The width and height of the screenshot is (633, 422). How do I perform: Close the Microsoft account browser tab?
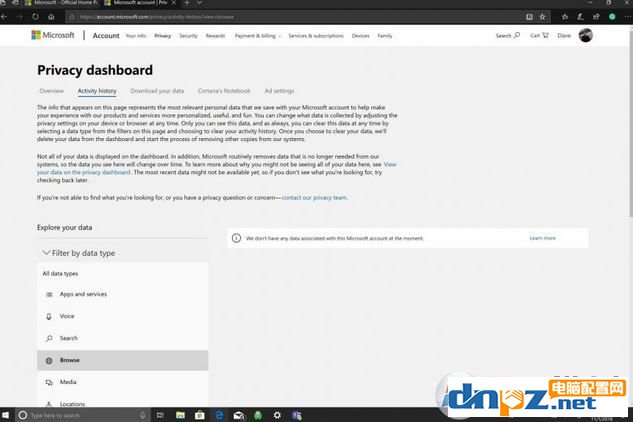point(174,3)
